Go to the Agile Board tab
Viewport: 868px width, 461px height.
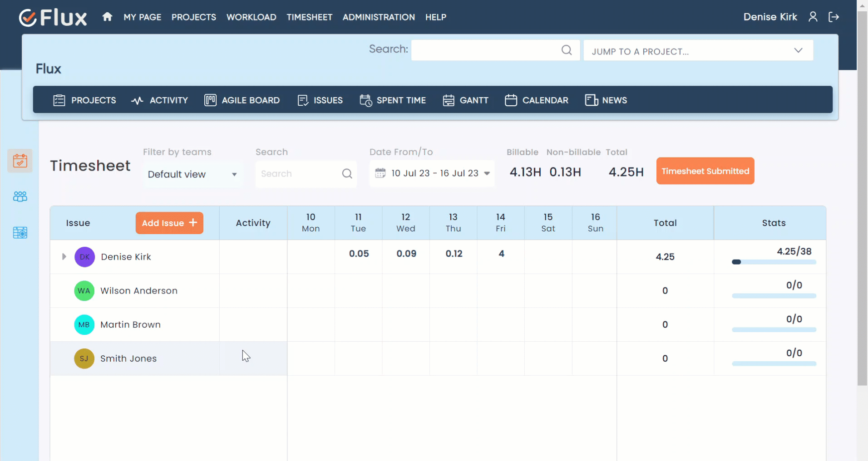pyautogui.click(x=242, y=100)
